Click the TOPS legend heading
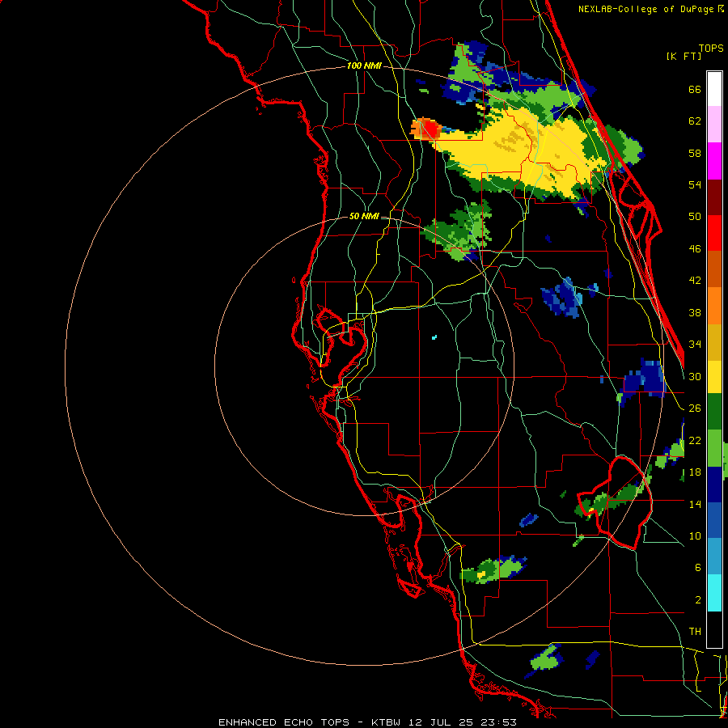Screen dimensions: 728x728 [711, 48]
